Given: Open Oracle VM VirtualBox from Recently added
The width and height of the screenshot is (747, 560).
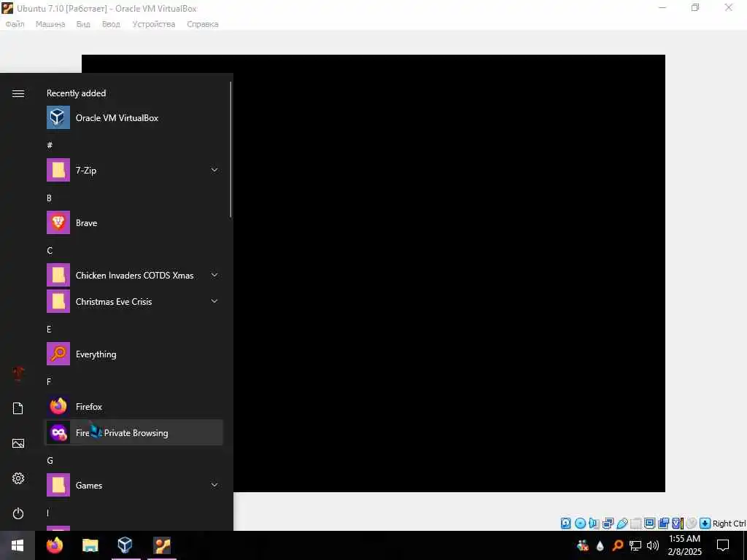Looking at the screenshot, I should coord(134,117).
